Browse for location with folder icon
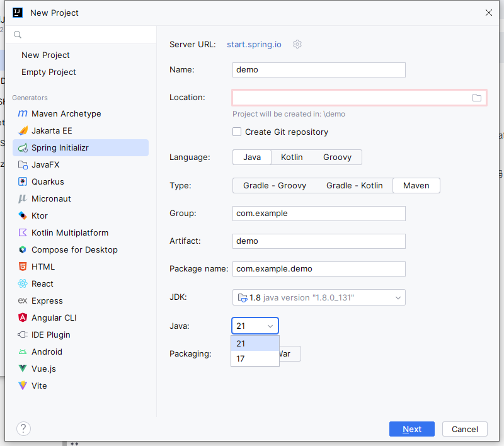The height and width of the screenshot is (446, 504). (477, 98)
